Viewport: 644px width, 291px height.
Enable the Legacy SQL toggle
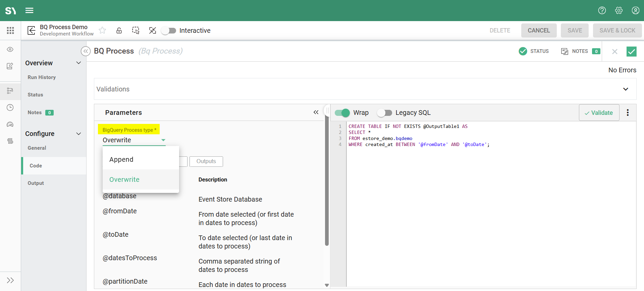tap(384, 113)
